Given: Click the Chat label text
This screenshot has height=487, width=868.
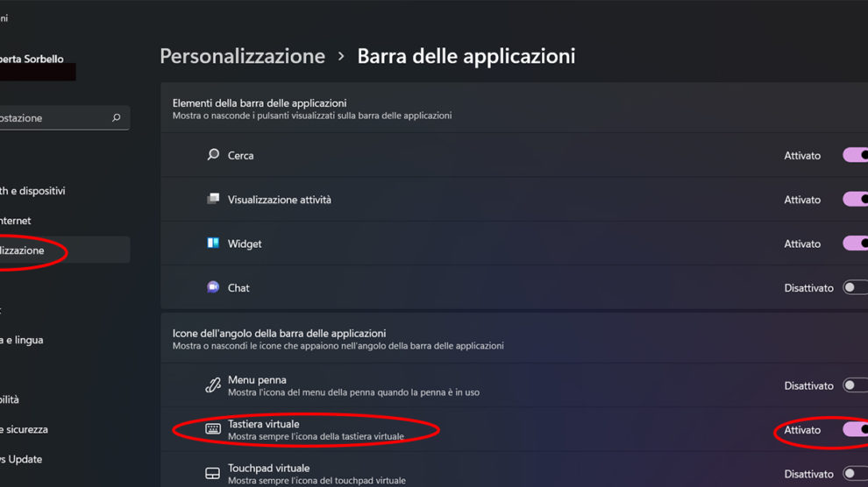Looking at the screenshot, I should (238, 288).
